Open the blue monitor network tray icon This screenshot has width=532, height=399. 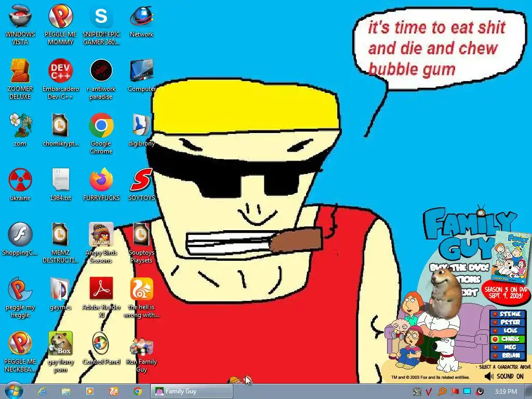467,391
